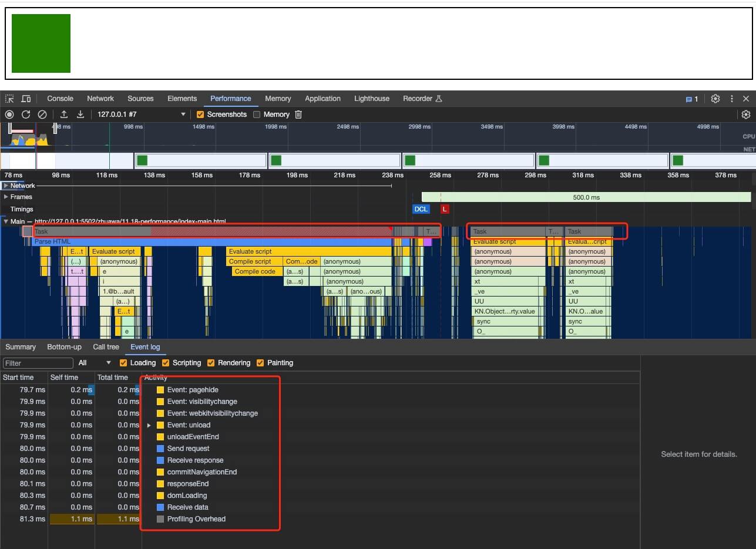
Task: Click the save profile download icon
Action: click(80, 114)
